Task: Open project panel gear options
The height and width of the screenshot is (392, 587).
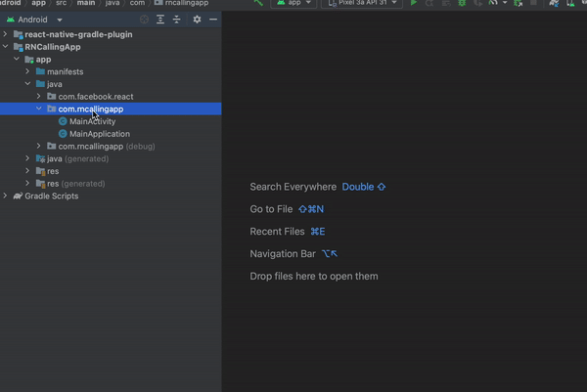Action: click(197, 20)
